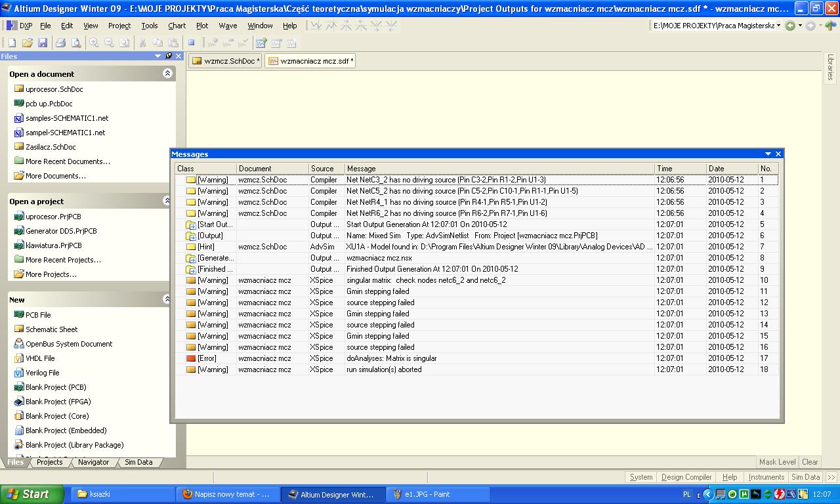Screen dimensions: 840x504
Task: Click the Clear button
Action: pos(810,462)
